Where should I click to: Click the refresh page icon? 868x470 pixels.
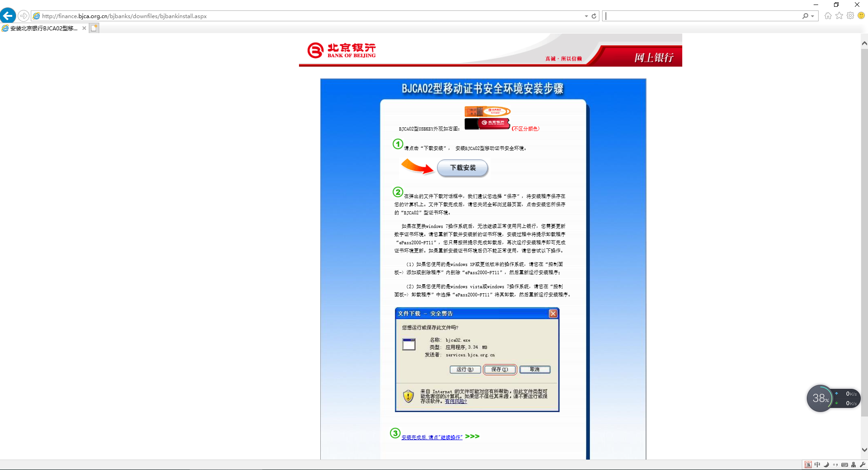click(594, 16)
